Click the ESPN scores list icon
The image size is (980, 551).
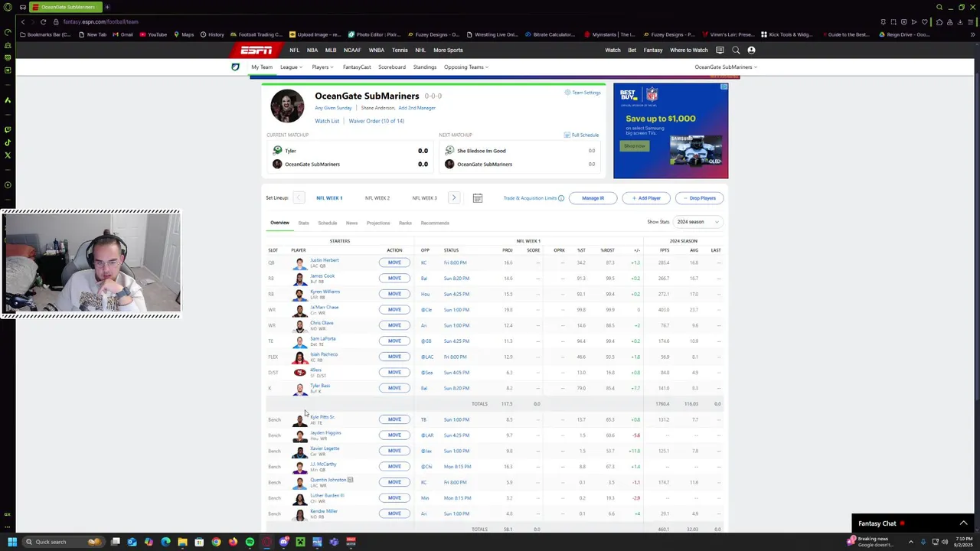pos(720,51)
